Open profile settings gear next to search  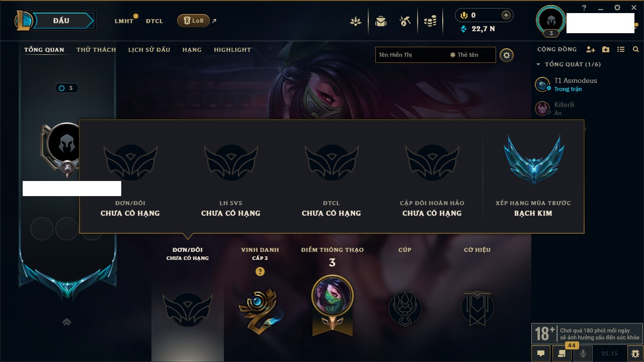tap(507, 55)
